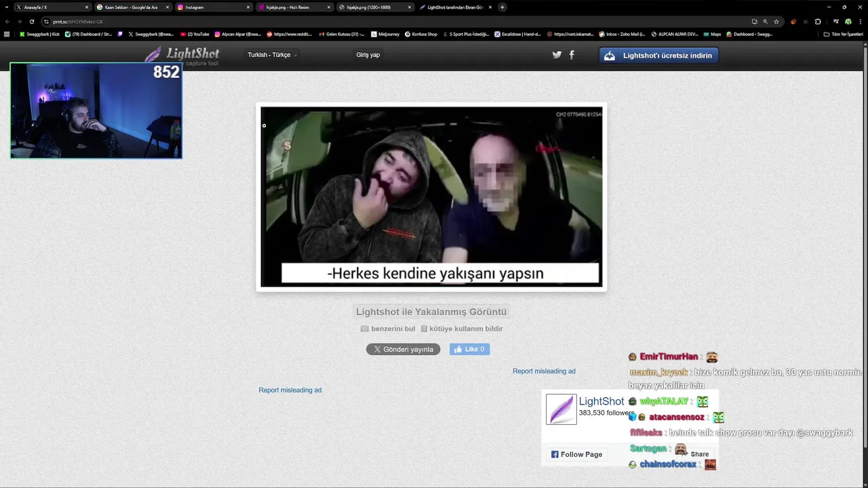This screenshot has height=488, width=868.
Task: Open the new tab plus button
Action: 502,7
